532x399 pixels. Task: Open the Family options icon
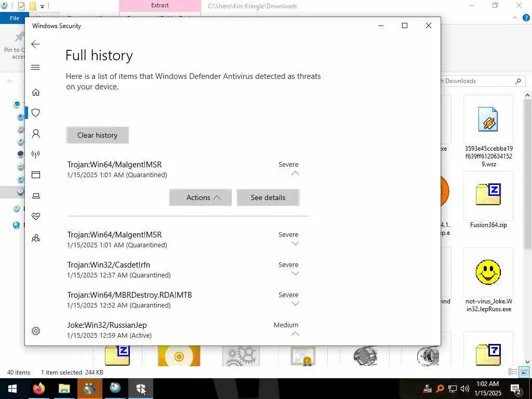[x=36, y=238]
